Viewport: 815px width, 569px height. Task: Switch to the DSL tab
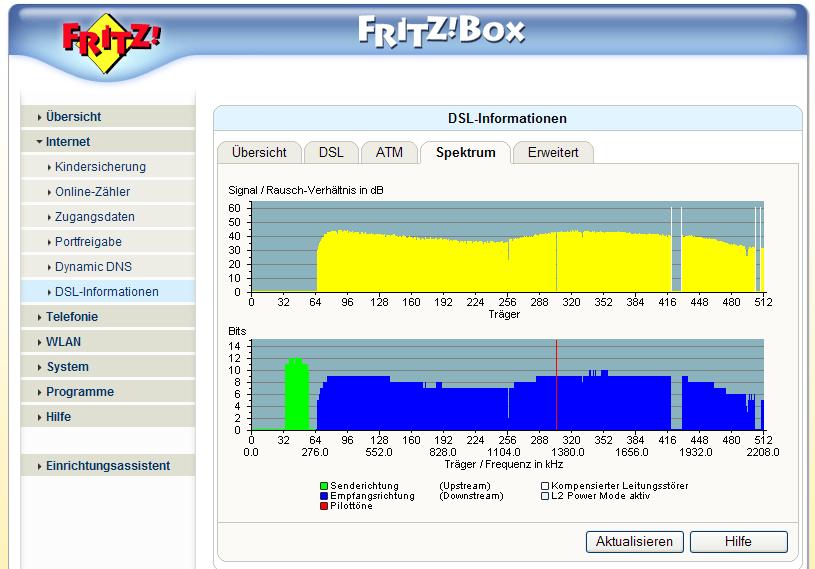click(x=331, y=152)
